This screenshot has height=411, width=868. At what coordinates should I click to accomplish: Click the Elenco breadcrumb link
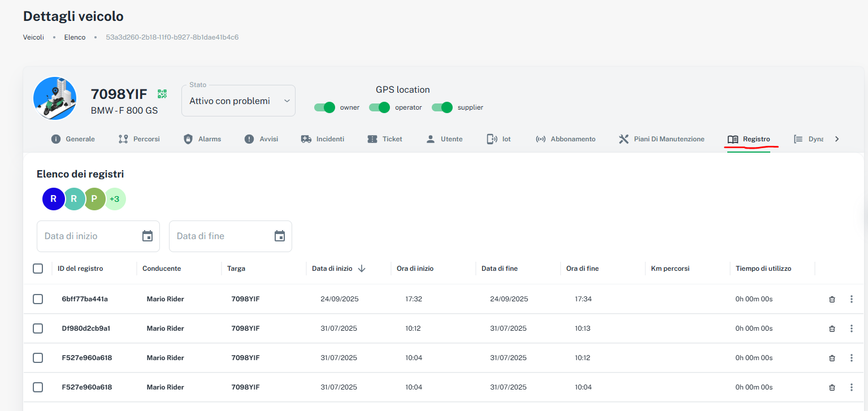click(75, 37)
